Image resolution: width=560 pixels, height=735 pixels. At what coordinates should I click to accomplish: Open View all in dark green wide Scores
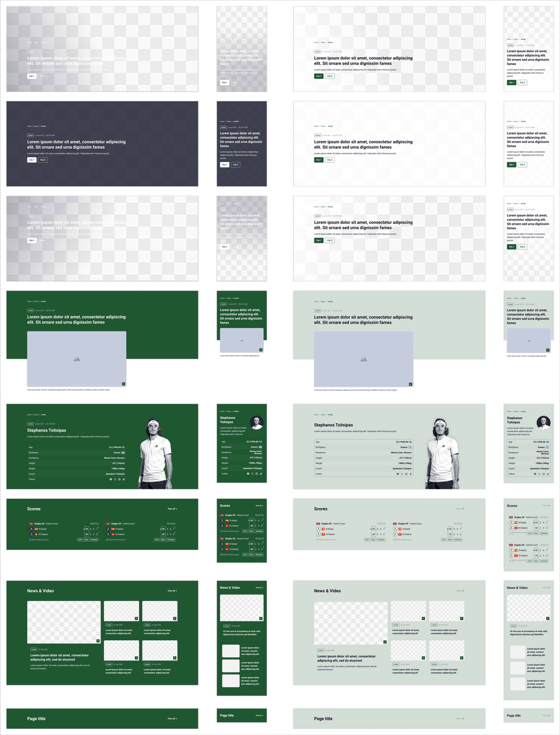pos(172,509)
